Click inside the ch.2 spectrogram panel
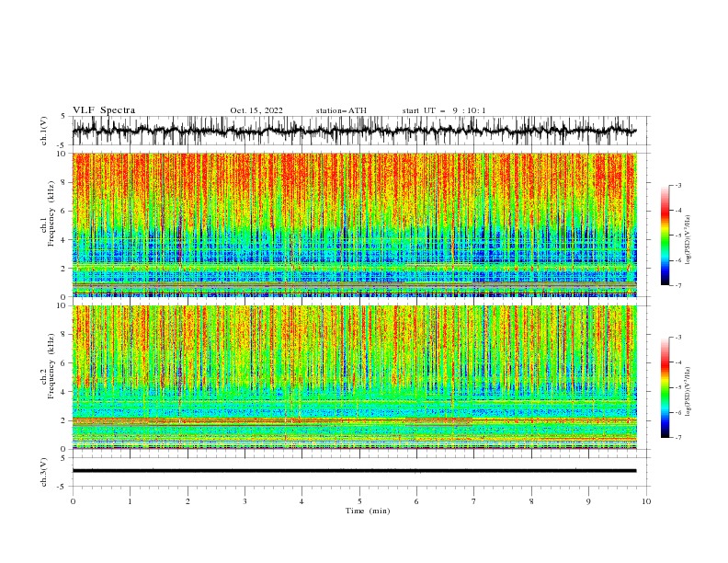This screenshot has width=728, height=563. click(x=354, y=377)
